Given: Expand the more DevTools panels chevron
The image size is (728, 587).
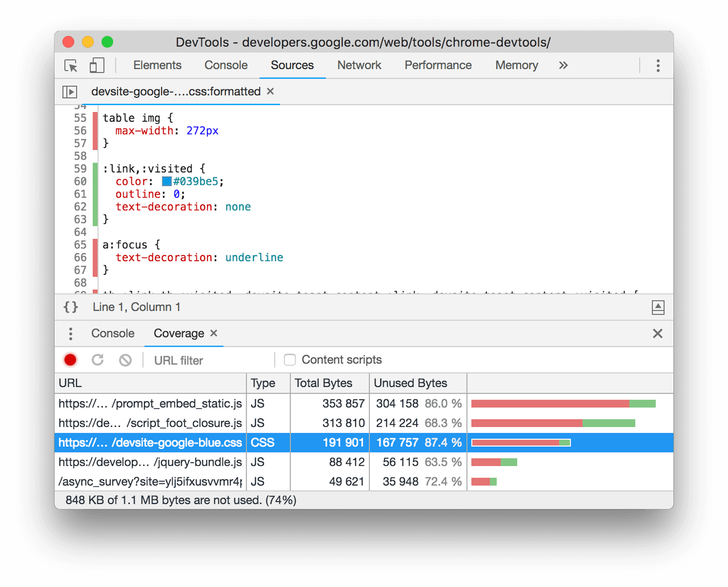Looking at the screenshot, I should [563, 65].
